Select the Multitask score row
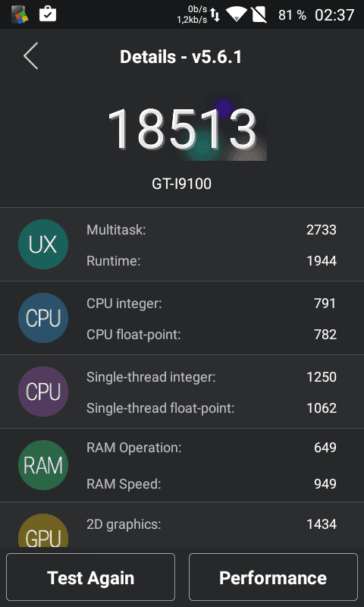This screenshot has width=364, height=607. [212, 230]
